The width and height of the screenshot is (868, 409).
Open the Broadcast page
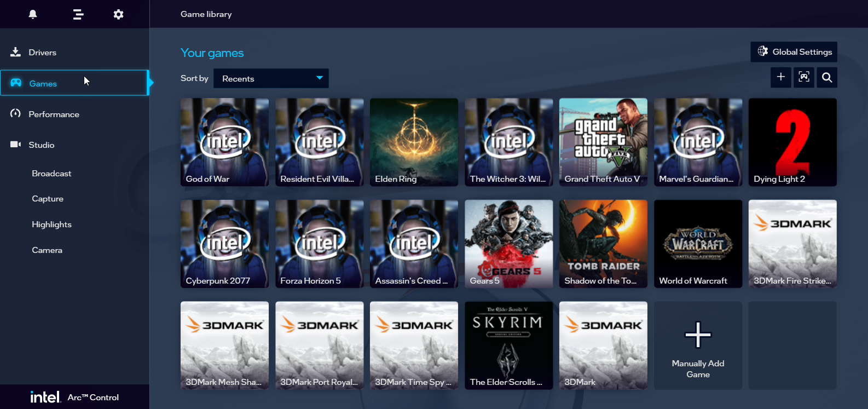tap(51, 174)
